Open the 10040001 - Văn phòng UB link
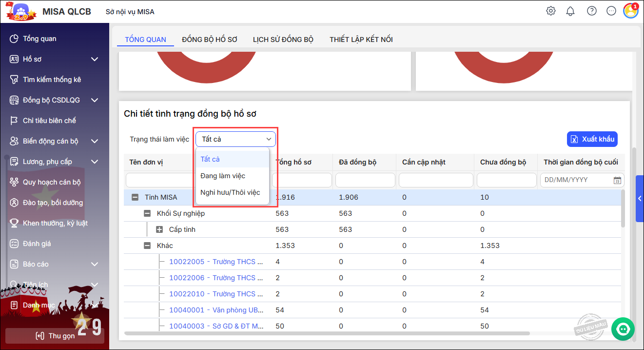This screenshot has width=644, height=350. [216, 310]
